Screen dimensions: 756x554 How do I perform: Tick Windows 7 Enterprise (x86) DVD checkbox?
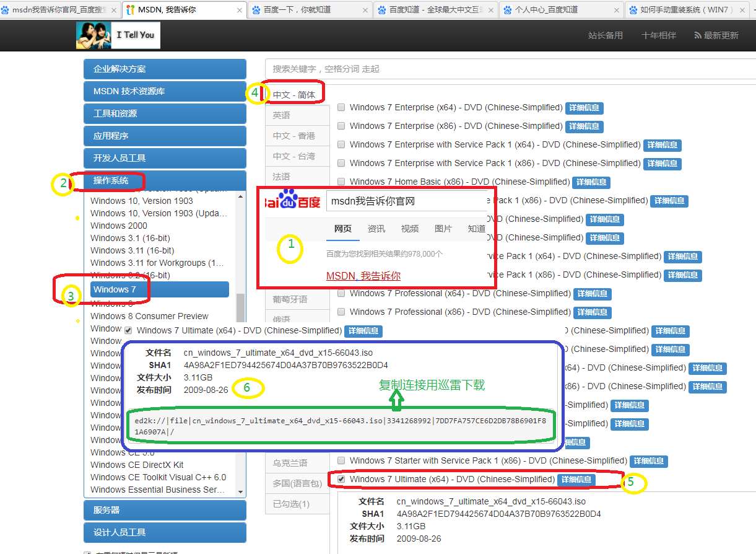[341, 126]
